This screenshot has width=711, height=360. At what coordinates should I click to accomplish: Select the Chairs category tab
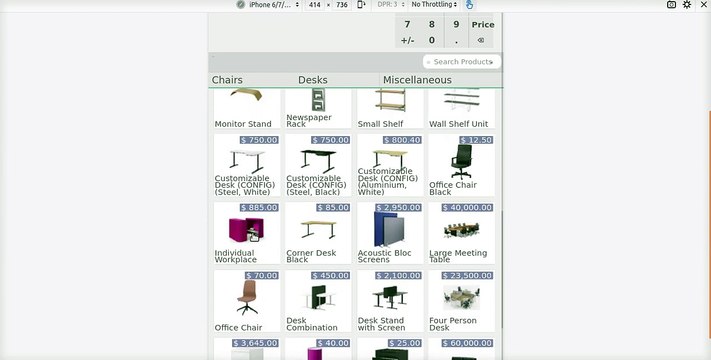point(227,80)
